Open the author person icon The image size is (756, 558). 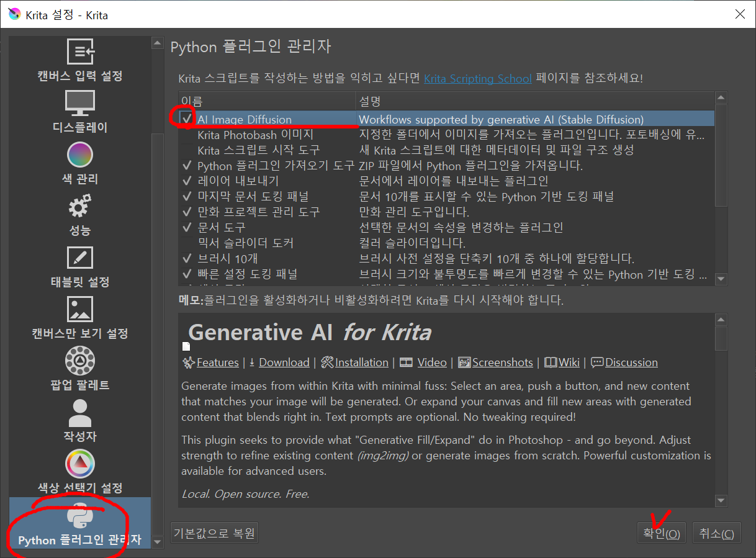[79, 413]
